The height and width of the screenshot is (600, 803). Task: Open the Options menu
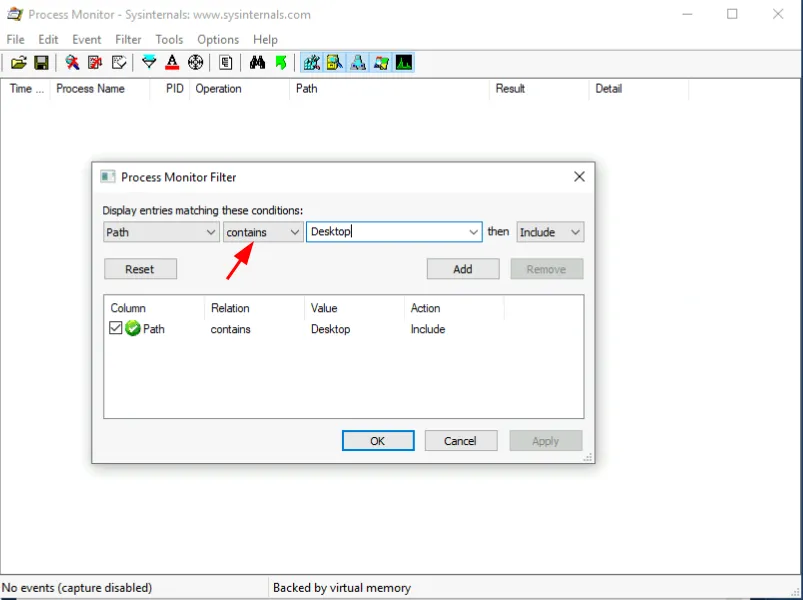click(x=218, y=39)
